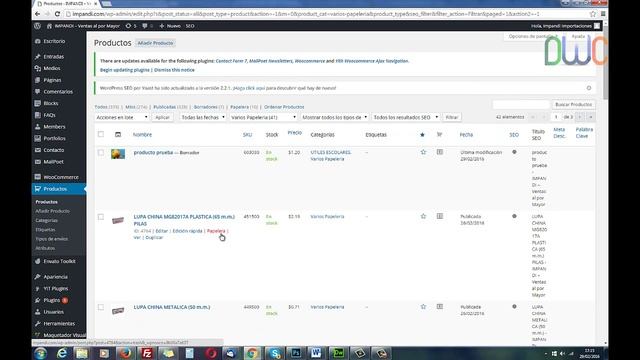Click the WordPress logo in admin bar

(x=38, y=26)
